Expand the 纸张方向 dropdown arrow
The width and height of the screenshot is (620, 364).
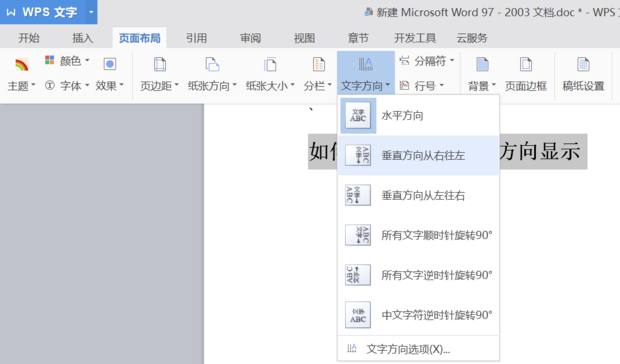point(234,85)
